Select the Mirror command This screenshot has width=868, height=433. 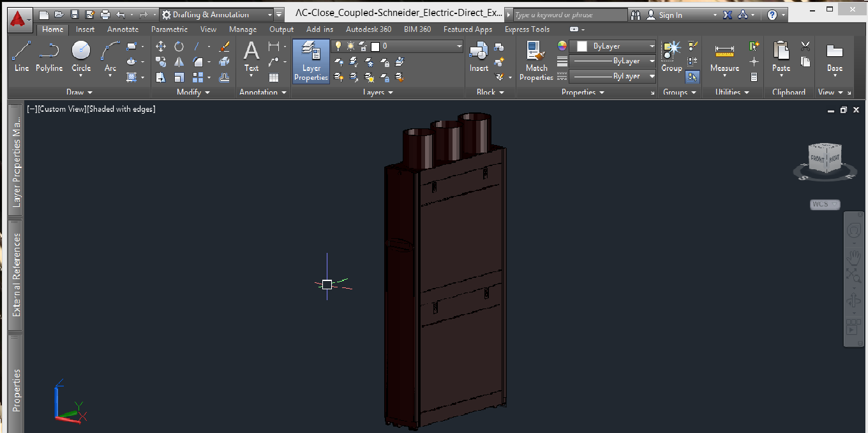pos(179,62)
